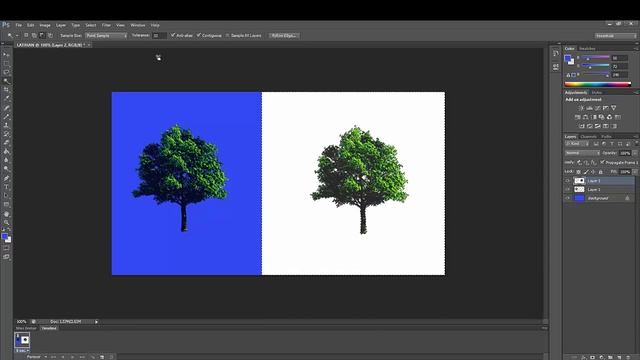Toggle Propagate Frame 1 checkbox
640x360 pixels.
point(602,162)
